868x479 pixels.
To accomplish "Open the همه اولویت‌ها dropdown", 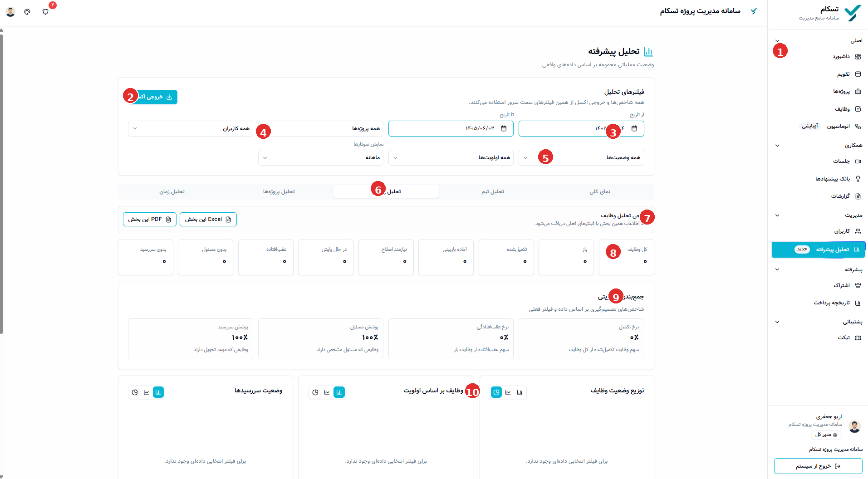I will click(451, 157).
